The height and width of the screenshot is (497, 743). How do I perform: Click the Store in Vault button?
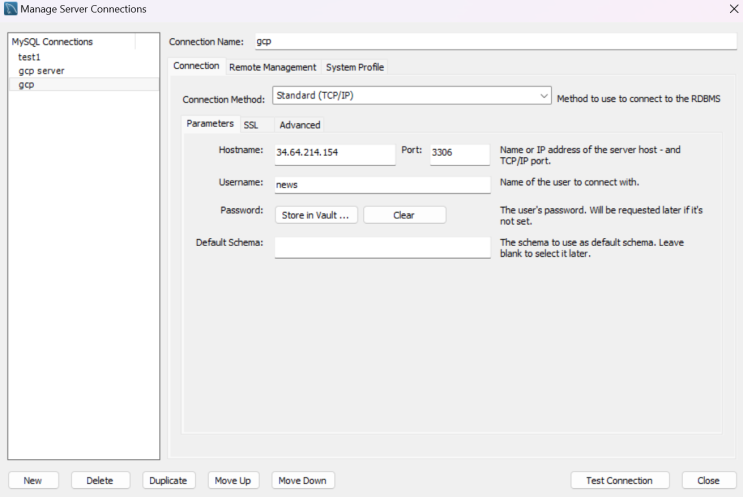[x=316, y=215]
